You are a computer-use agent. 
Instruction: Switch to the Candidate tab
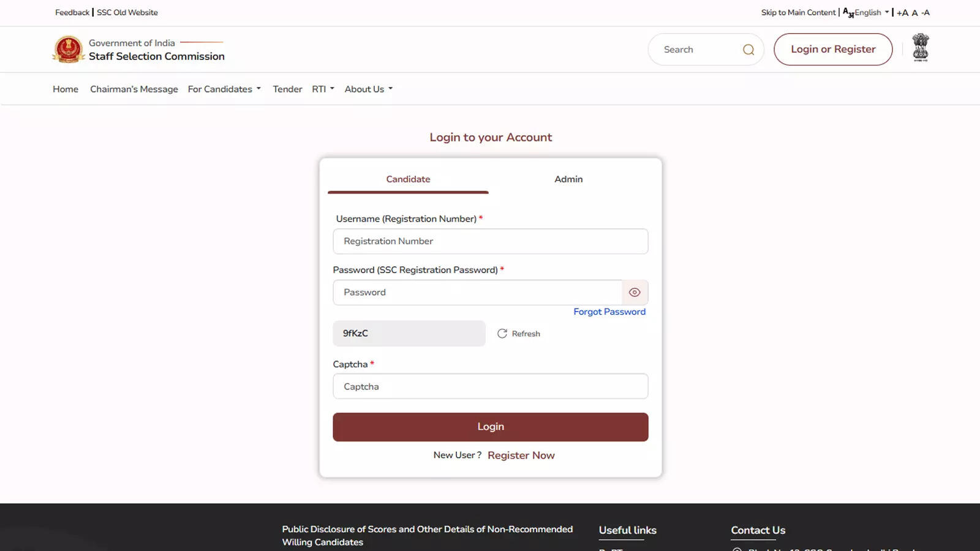tap(408, 179)
